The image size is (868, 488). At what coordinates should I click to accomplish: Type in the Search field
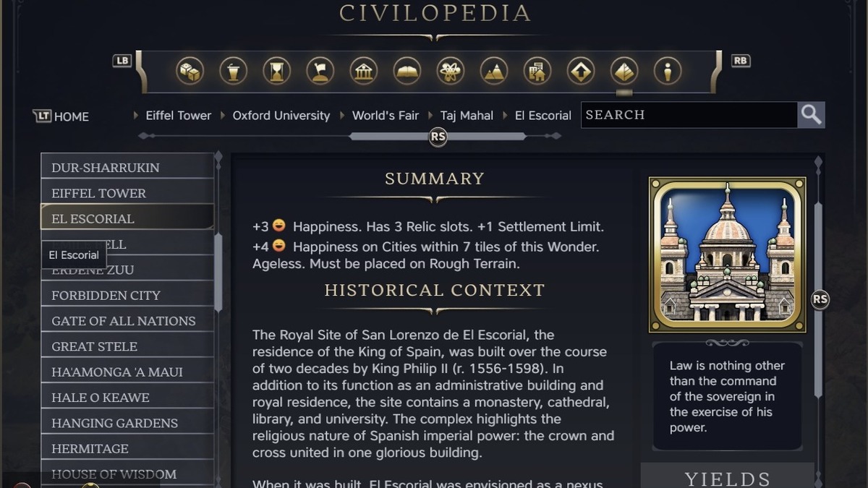tap(687, 115)
